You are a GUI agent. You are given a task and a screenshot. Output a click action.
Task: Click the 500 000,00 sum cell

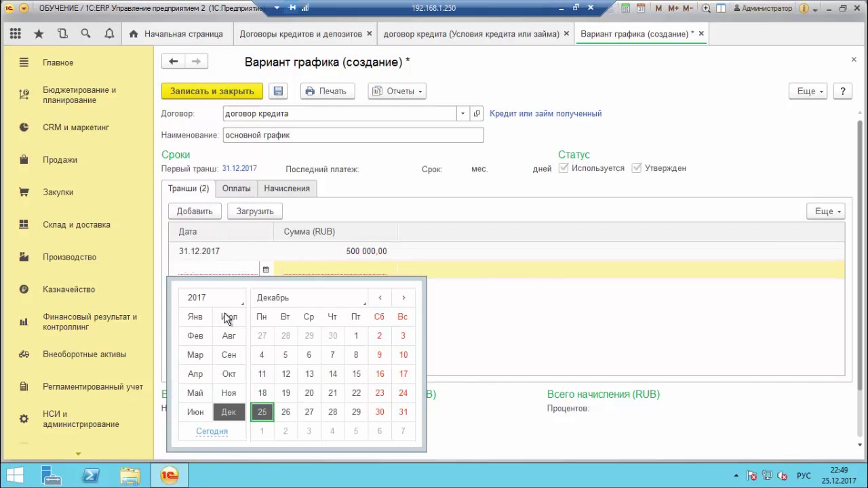coord(336,251)
